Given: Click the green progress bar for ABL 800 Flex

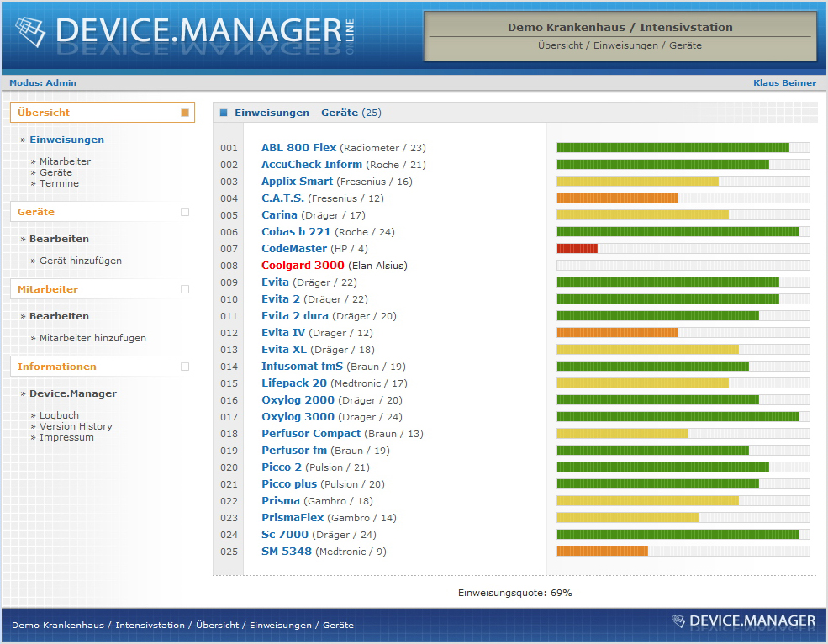Looking at the screenshot, I should (673, 147).
